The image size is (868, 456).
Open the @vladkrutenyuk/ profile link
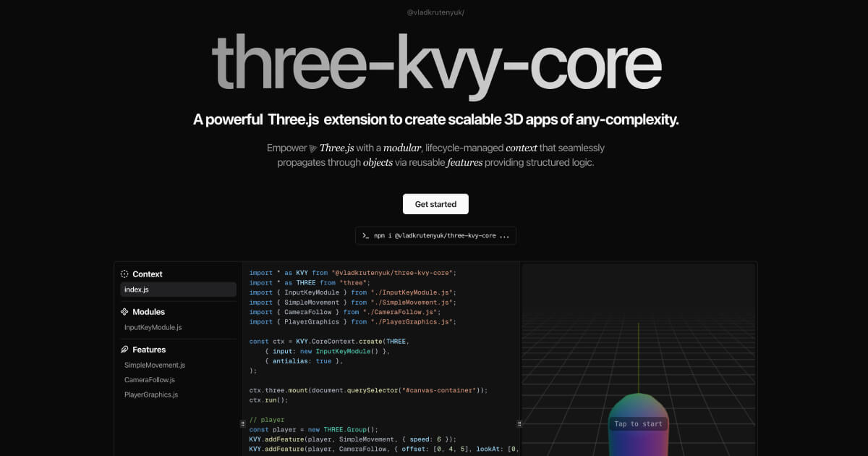[x=435, y=12]
